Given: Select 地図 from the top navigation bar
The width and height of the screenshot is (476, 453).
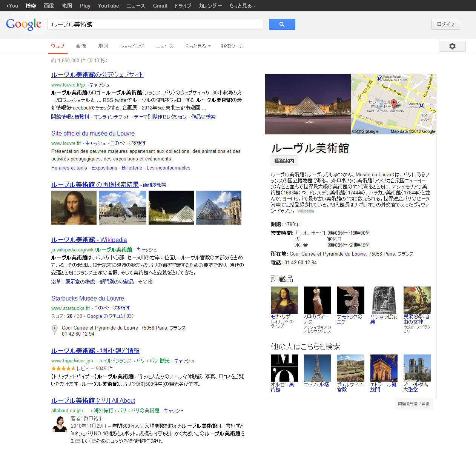Looking at the screenshot, I should pyautogui.click(x=67, y=6).
